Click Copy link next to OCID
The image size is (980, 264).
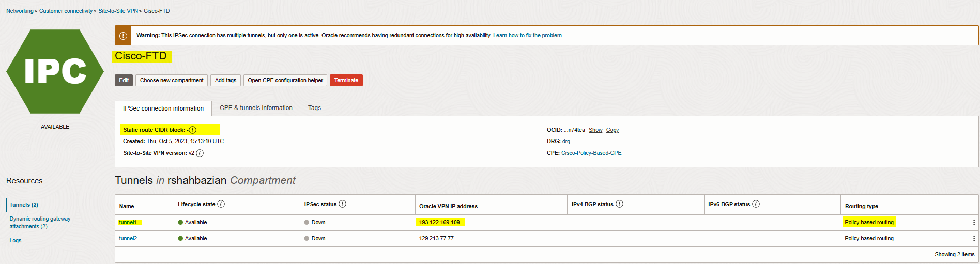pos(612,130)
